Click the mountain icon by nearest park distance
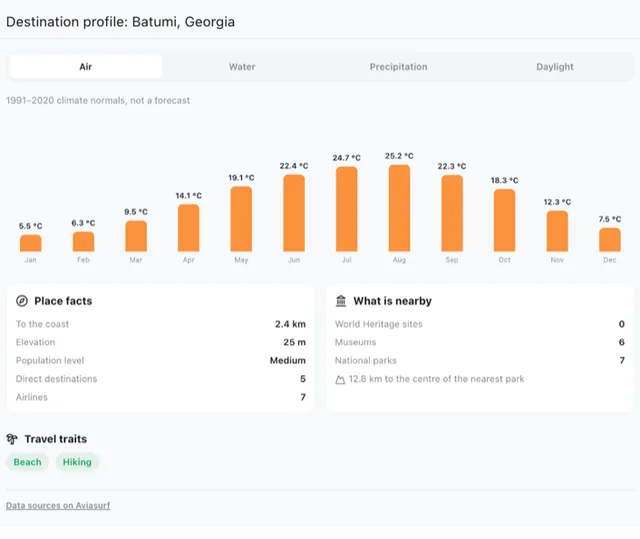The height and width of the screenshot is (539, 640). coord(340,379)
